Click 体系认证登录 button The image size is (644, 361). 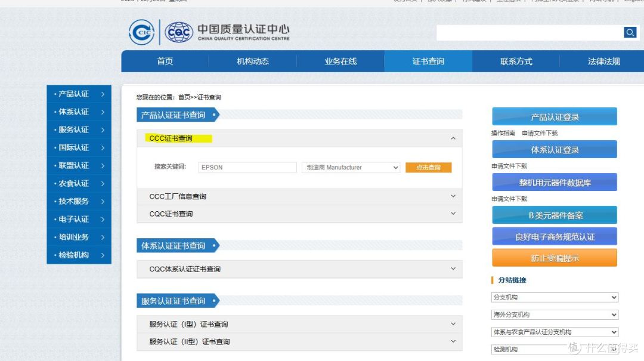555,149
